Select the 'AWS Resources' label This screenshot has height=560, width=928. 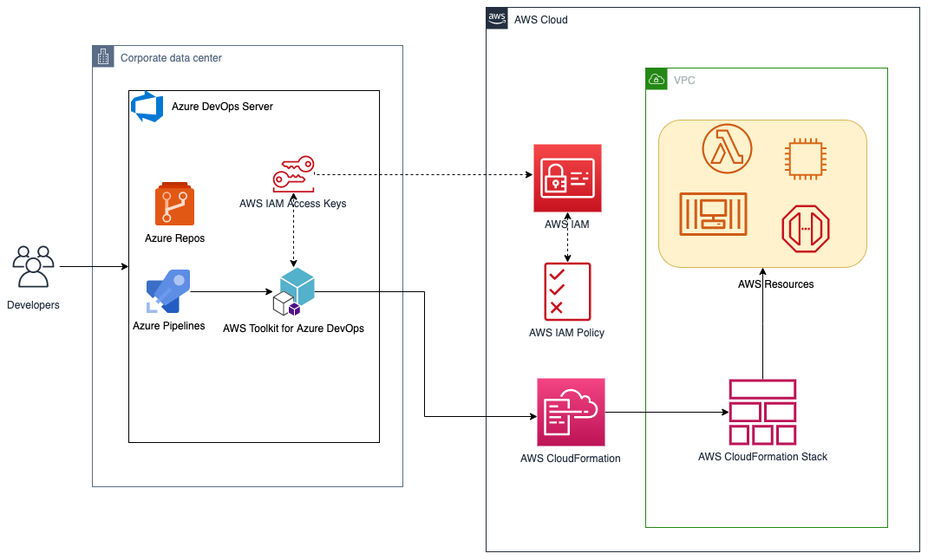coord(776,284)
